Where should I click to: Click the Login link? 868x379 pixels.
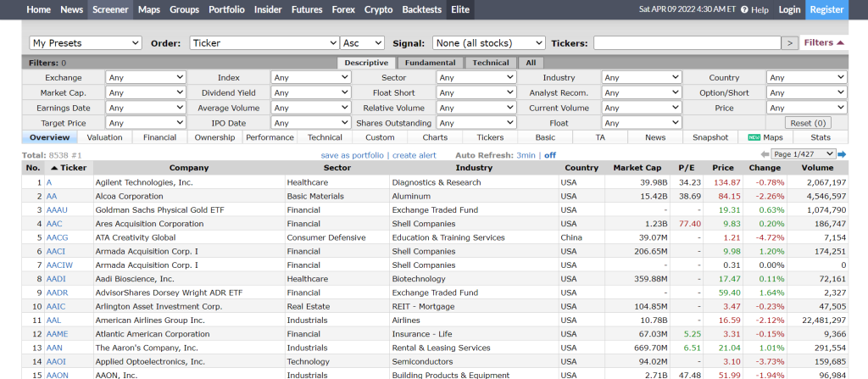[x=789, y=9]
